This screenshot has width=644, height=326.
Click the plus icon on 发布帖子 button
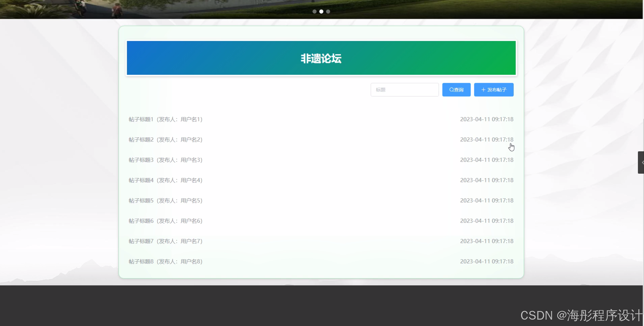point(483,90)
